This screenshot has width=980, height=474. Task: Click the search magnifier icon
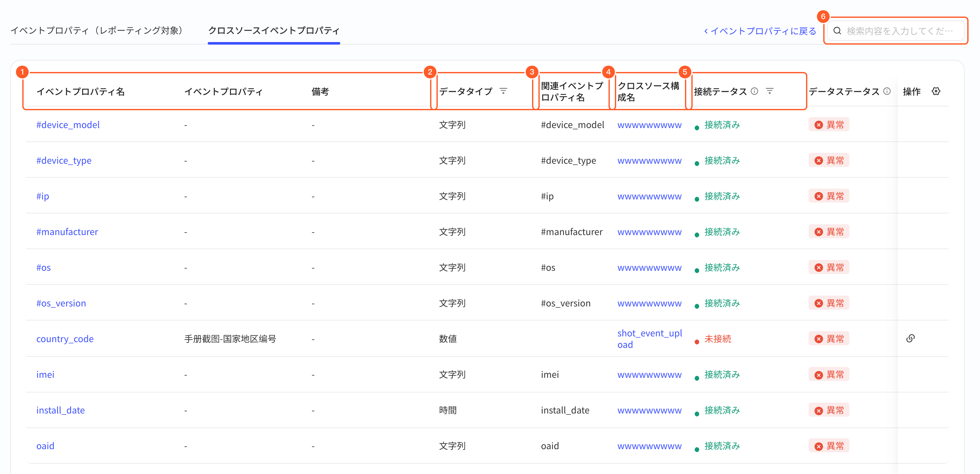click(x=837, y=31)
